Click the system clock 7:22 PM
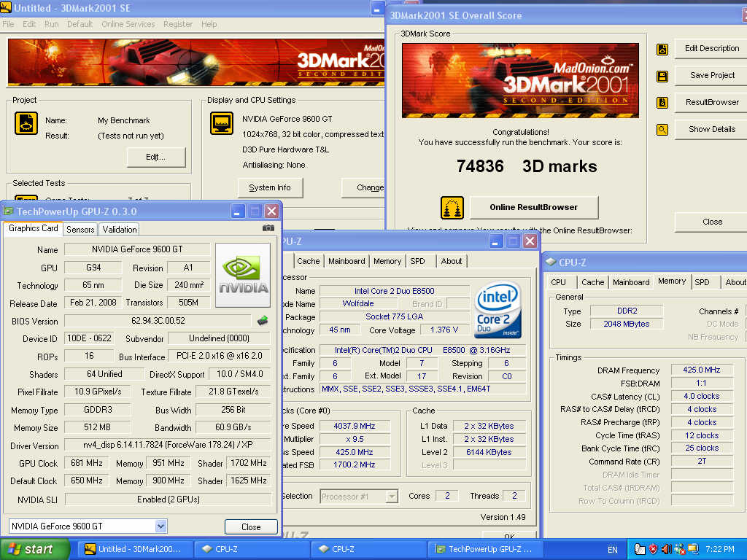 720,550
